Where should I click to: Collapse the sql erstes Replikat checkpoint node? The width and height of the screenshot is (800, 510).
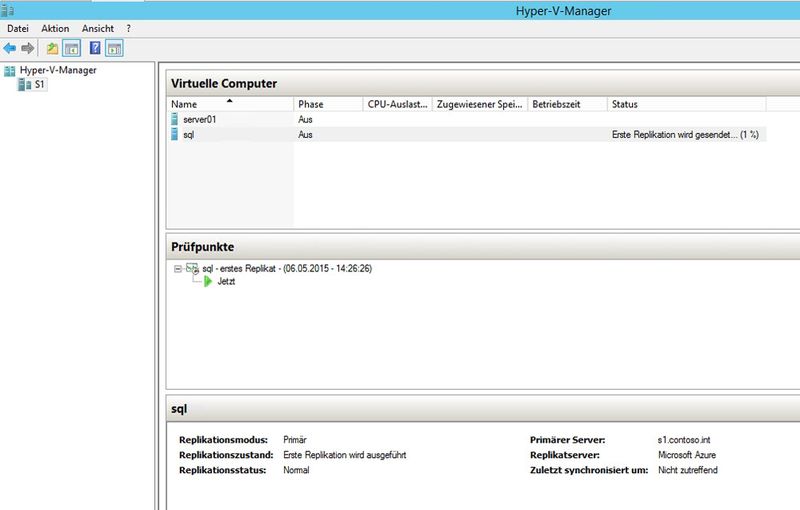pos(178,269)
